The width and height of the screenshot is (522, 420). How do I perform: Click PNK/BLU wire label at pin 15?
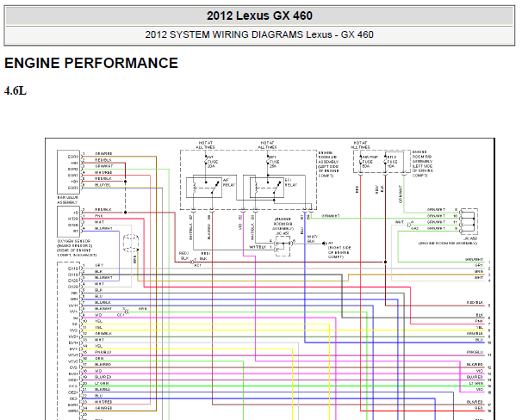(x=103, y=352)
